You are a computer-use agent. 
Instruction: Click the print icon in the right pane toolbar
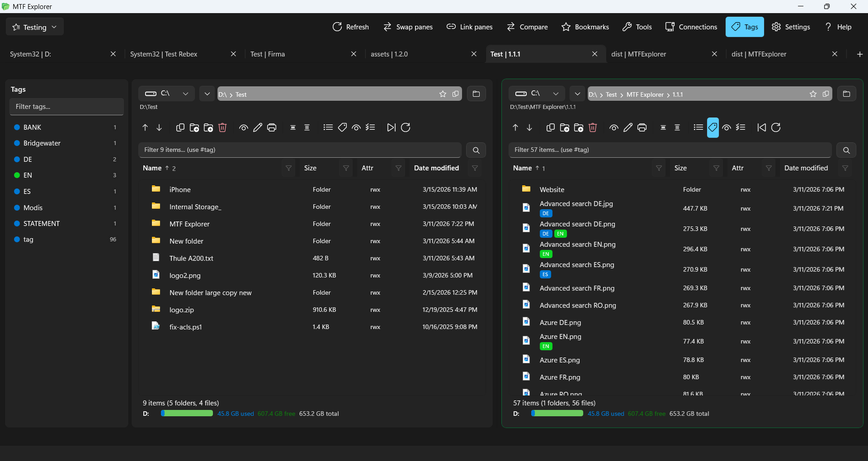[642, 127]
